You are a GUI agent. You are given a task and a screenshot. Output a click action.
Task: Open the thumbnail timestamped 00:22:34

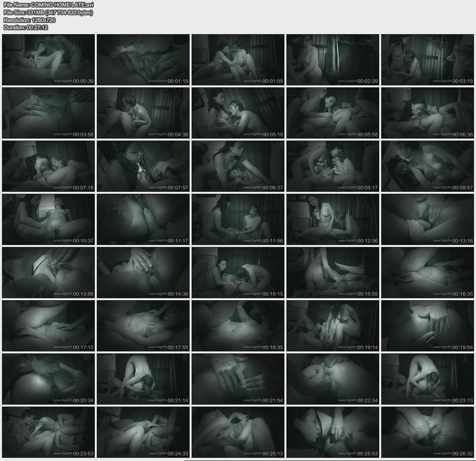click(333, 379)
